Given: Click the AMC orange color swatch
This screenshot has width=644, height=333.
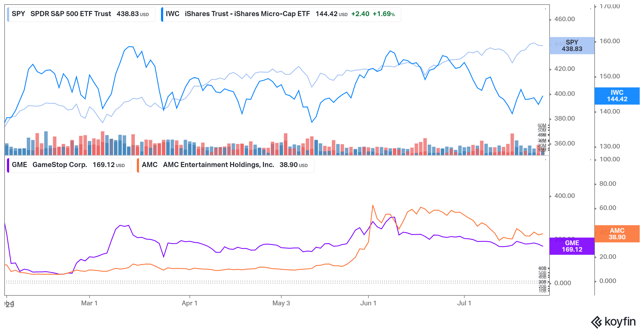Looking at the screenshot, I should point(138,165).
